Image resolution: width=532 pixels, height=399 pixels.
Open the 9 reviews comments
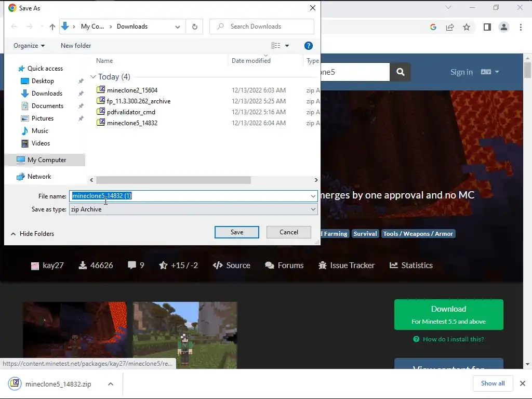136,265
